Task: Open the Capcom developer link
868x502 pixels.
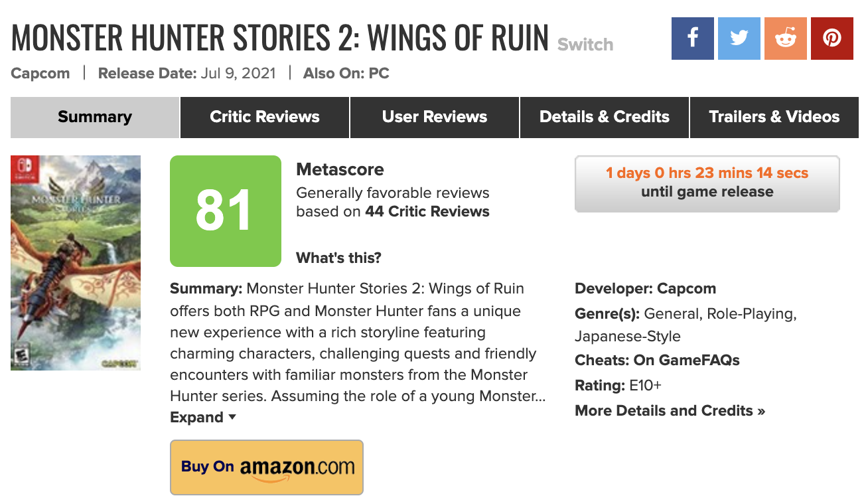Action: [686, 289]
